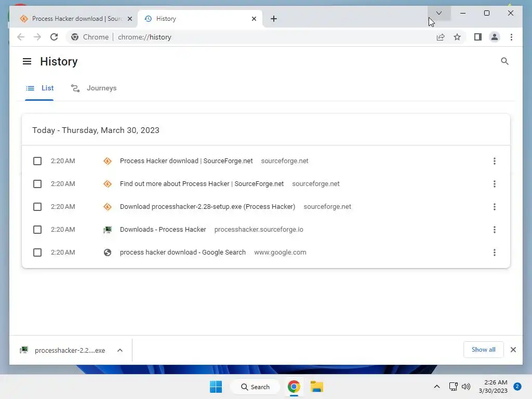Check the Process Hacker download SourceForge entry

tap(37, 161)
